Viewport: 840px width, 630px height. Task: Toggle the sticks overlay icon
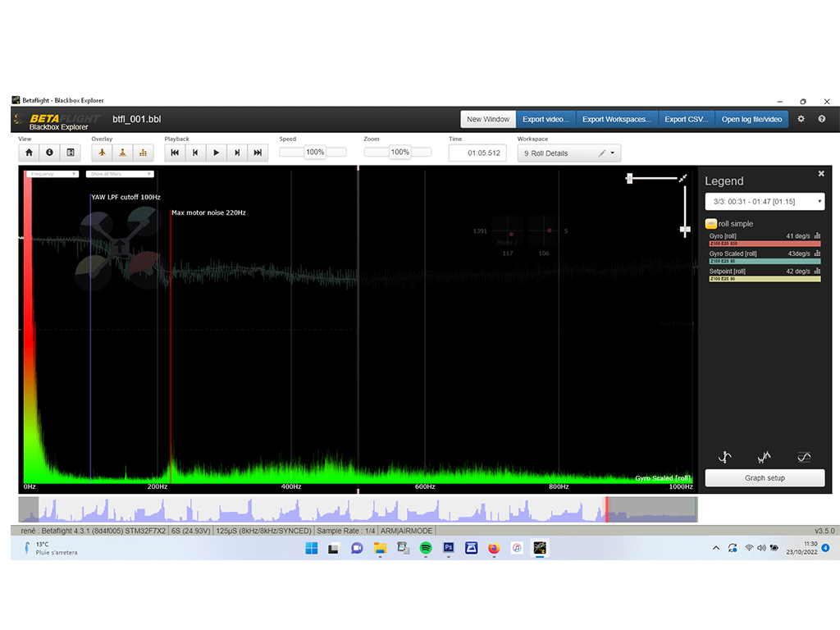pos(122,153)
